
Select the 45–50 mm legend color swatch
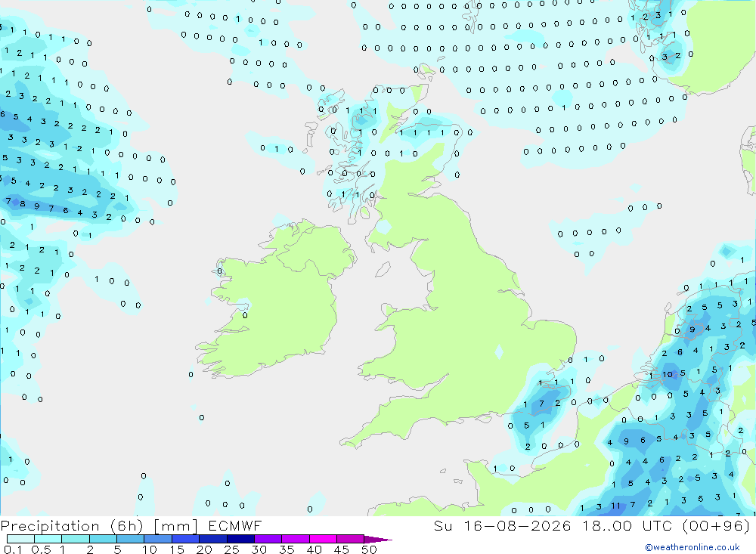coord(351,539)
